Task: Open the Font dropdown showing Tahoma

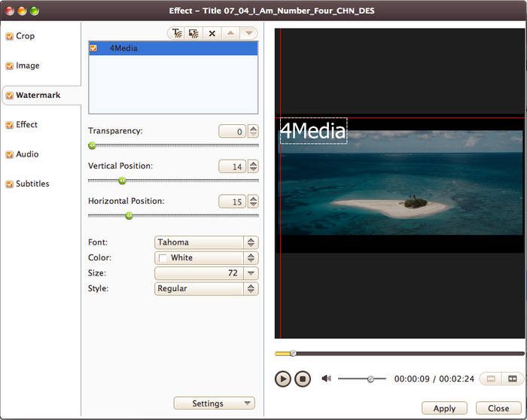Action: pos(206,242)
